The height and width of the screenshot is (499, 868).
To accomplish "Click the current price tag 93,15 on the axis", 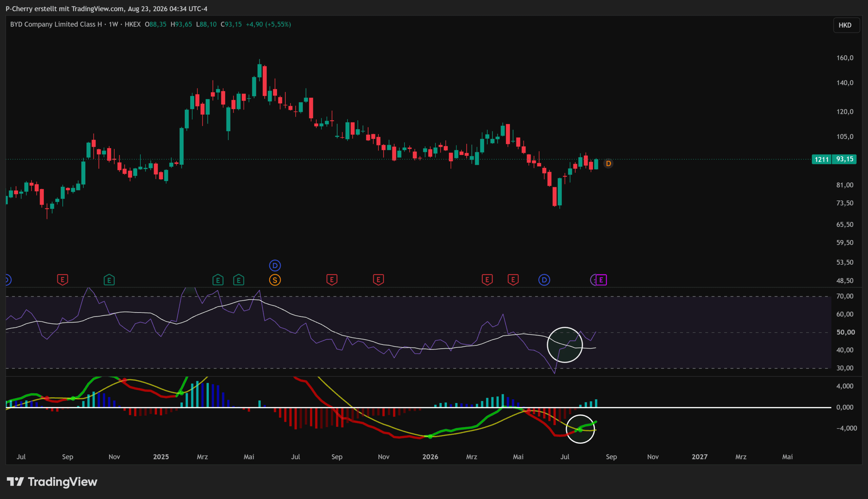I will pyautogui.click(x=845, y=159).
